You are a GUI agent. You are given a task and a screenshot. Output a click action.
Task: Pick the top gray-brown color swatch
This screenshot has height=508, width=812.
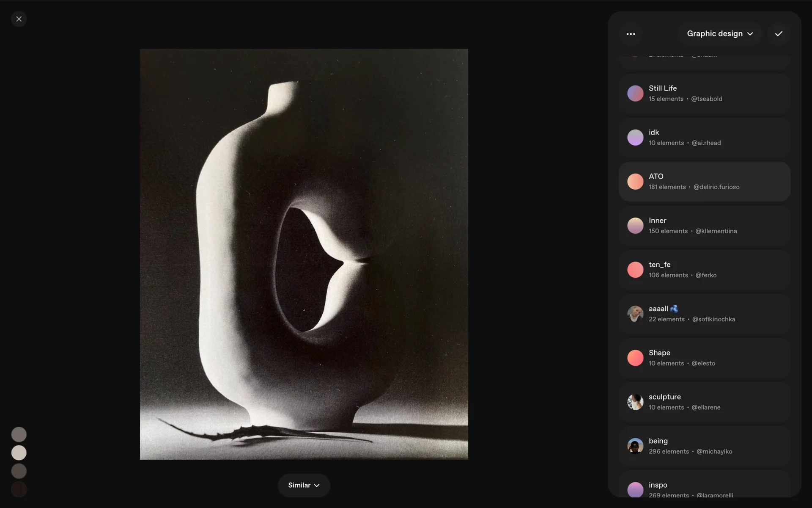(19, 434)
